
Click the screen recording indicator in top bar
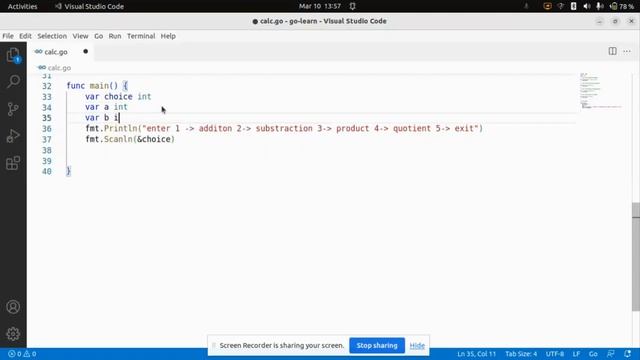[547, 6]
